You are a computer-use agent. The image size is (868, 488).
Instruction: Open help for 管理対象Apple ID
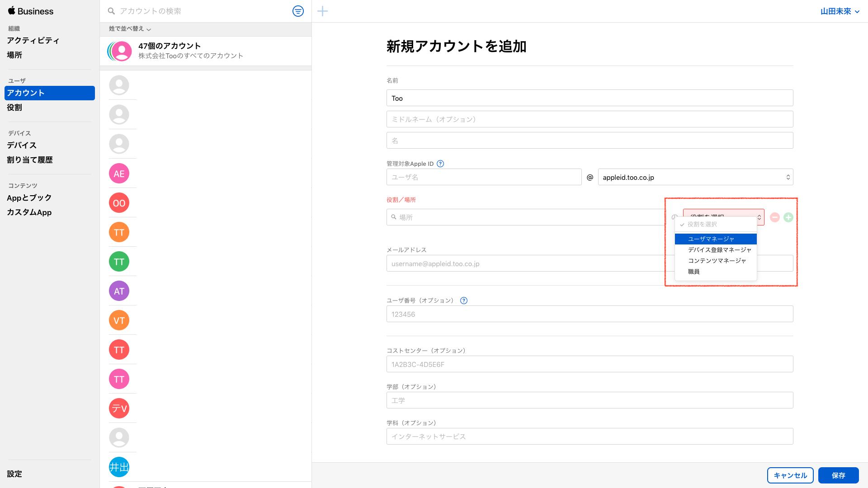click(440, 164)
